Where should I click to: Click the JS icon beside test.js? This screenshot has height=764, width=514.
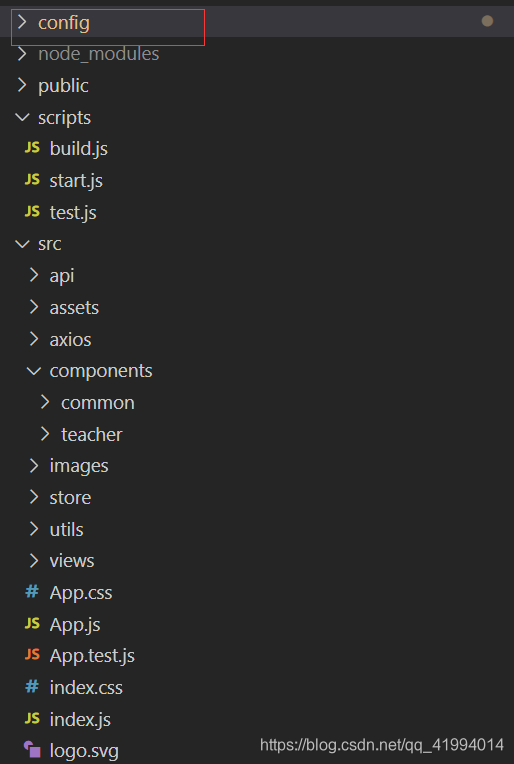(x=32, y=211)
